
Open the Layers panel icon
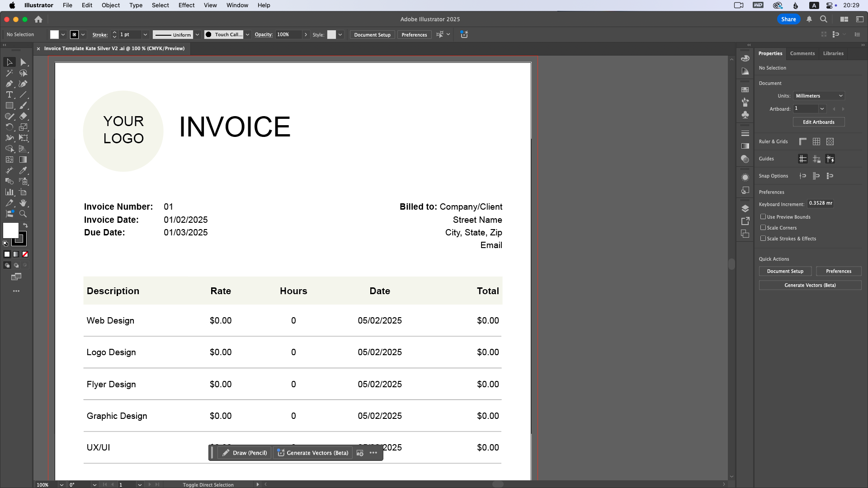pos(745,208)
